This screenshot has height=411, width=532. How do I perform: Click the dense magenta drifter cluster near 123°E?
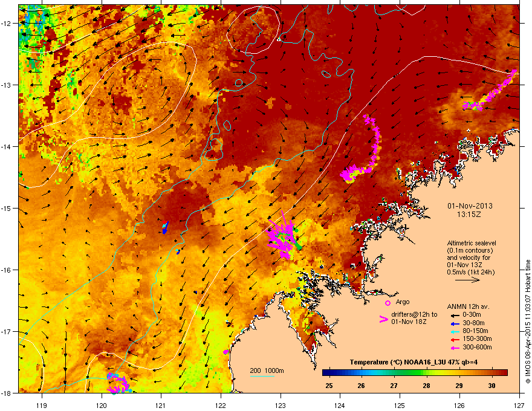(x=282, y=236)
